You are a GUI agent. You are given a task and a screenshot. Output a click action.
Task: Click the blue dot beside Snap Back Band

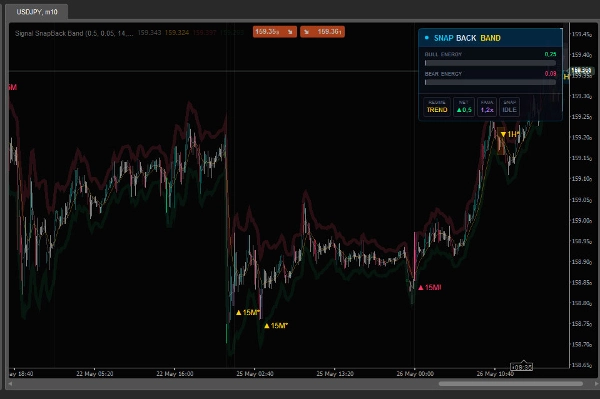pyautogui.click(x=427, y=38)
